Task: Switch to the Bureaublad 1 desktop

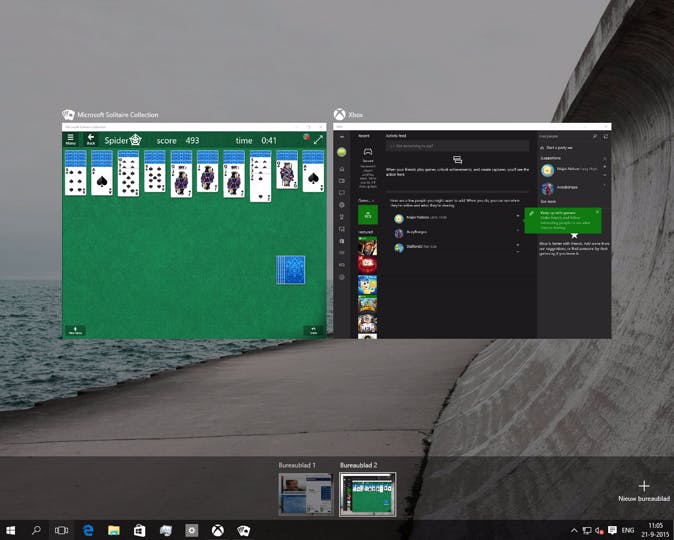Action: point(305,494)
